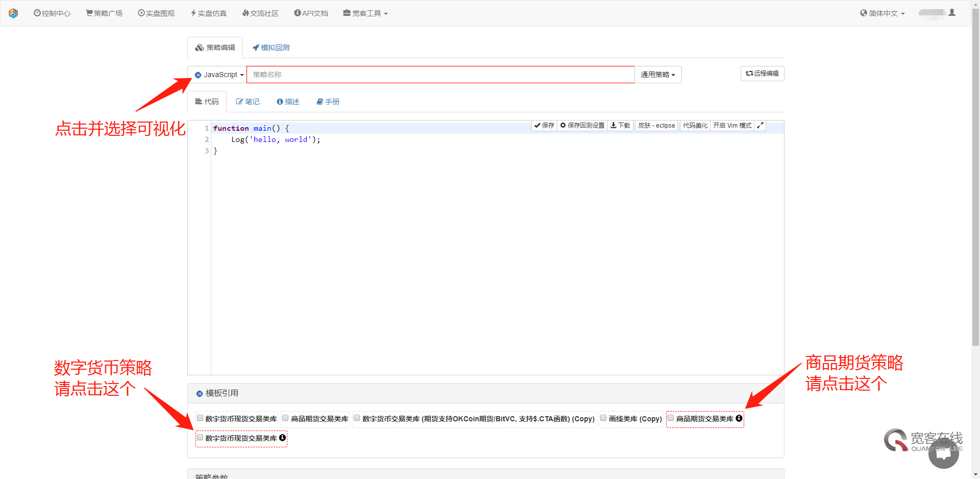Click the page vertical scrollbar
This screenshot has height=479, width=980.
[975, 177]
